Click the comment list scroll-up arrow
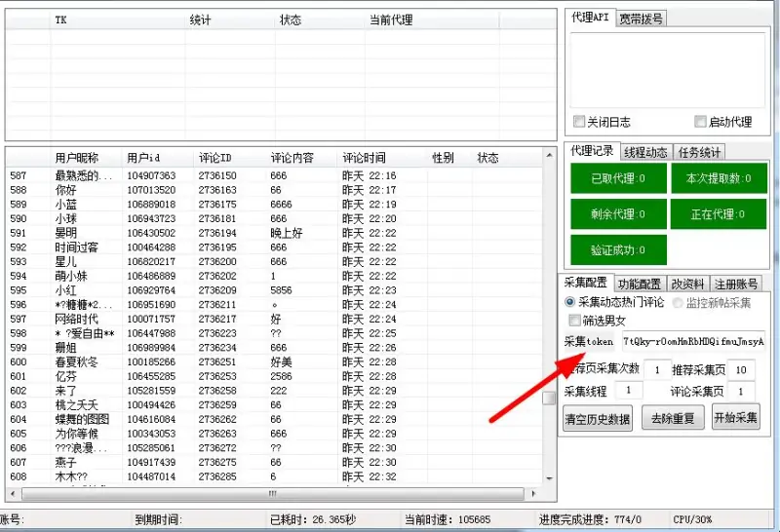 click(x=547, y=157)
